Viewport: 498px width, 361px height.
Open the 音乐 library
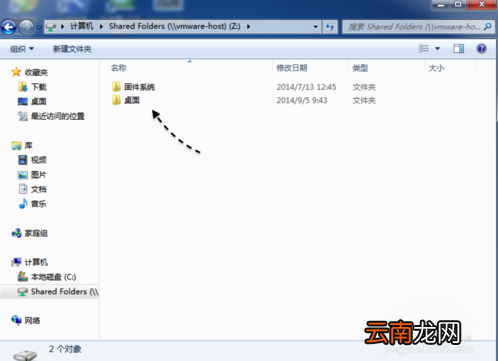click(39, 204)
